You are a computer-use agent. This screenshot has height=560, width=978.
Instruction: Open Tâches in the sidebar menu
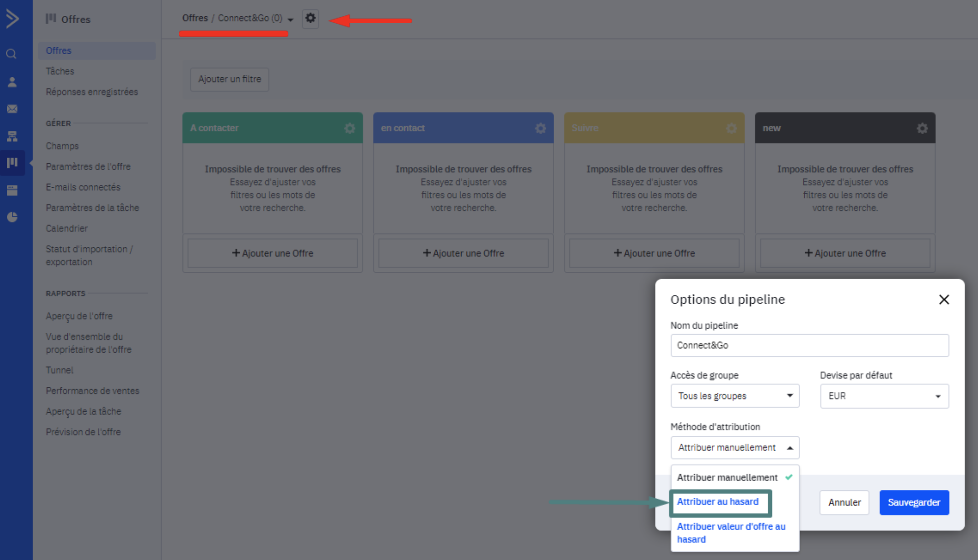coord(60,71)
